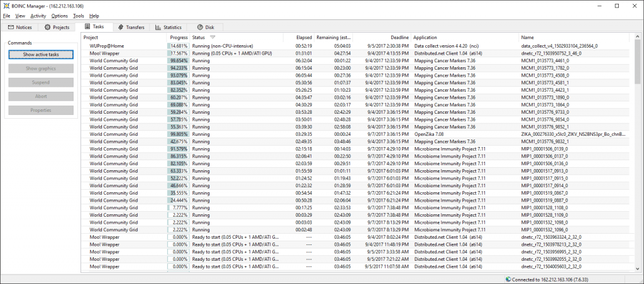Open the View menu
The width and height of the screenshot is (644, 284).
click(20, 16)
